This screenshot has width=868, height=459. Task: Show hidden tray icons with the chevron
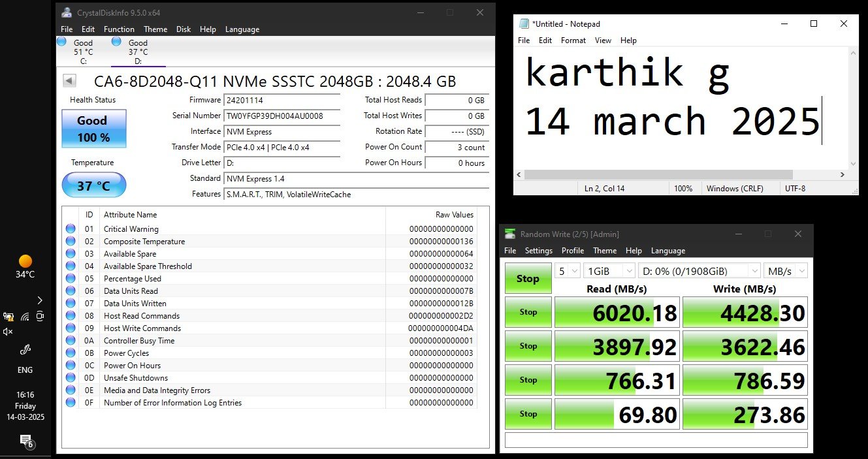pyautogui.click(x=40, y=300)
